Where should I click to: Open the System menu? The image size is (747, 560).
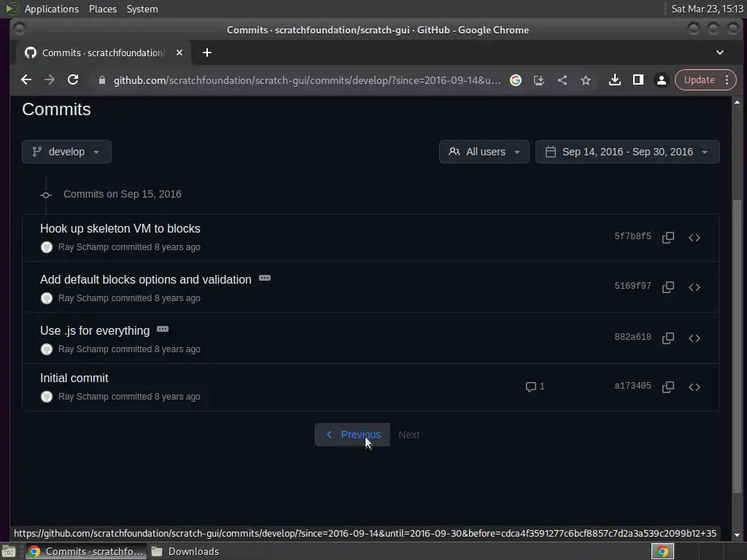[x=142, y=9]
